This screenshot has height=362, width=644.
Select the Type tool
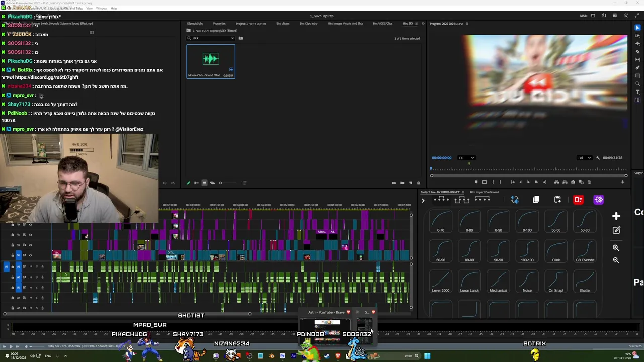[x=638, y=92]
